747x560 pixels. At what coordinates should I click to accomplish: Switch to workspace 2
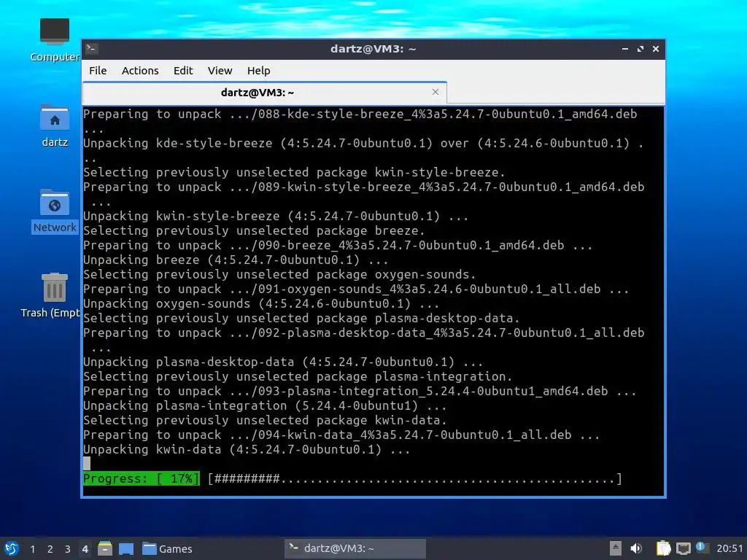coord(50,549)
